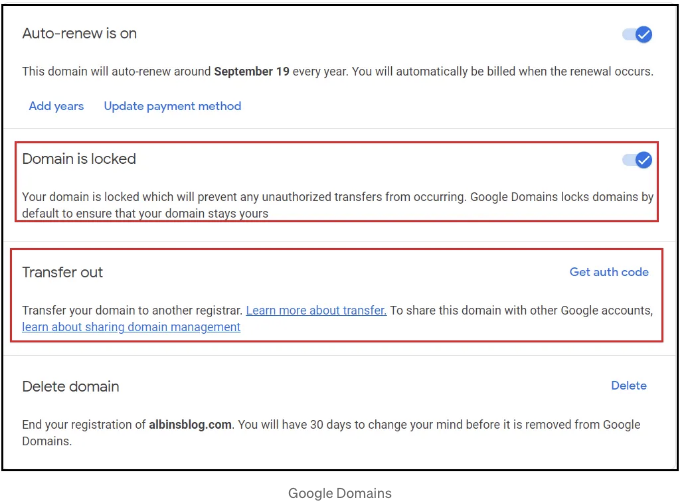Open Learn more about transfer link
The image size is (680, 502).
(x=316, y=310)
